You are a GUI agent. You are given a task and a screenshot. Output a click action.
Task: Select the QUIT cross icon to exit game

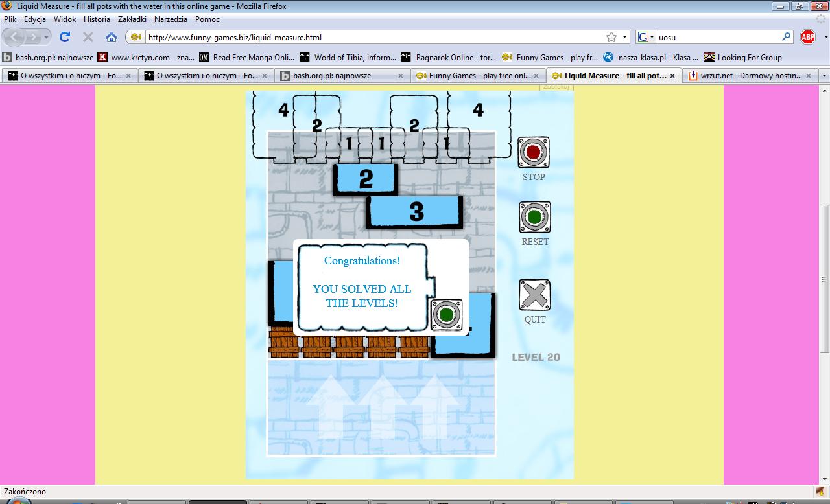point(534,294)
